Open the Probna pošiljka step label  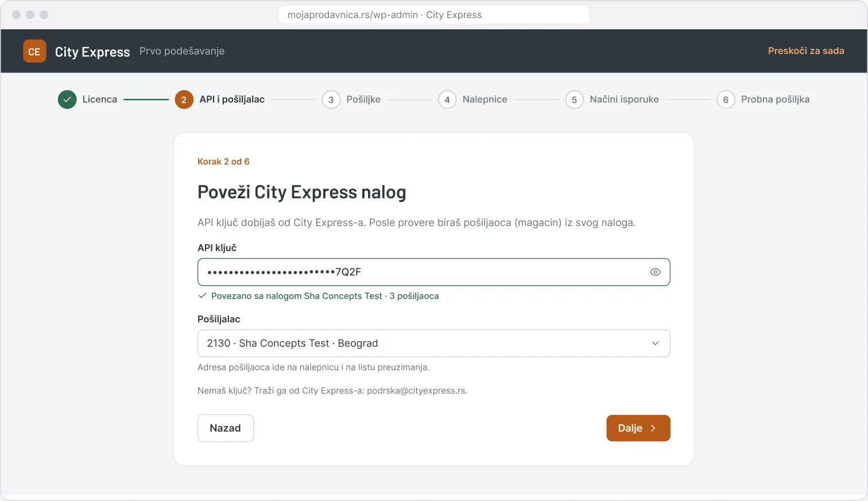(x=776, y=99)
